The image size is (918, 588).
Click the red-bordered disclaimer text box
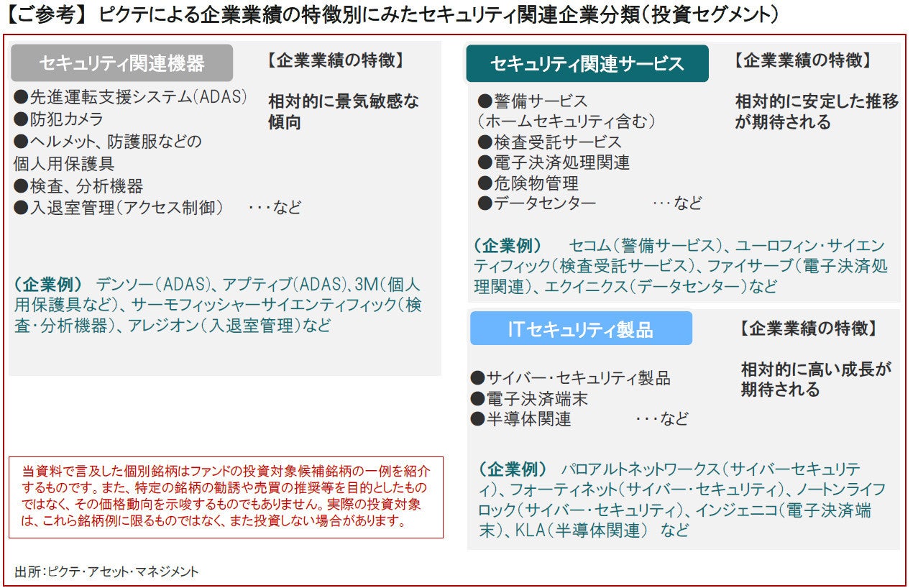pos(226,497)
